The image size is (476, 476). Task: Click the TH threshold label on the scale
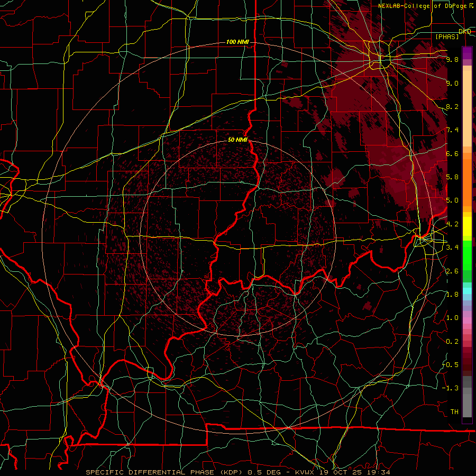454,411
